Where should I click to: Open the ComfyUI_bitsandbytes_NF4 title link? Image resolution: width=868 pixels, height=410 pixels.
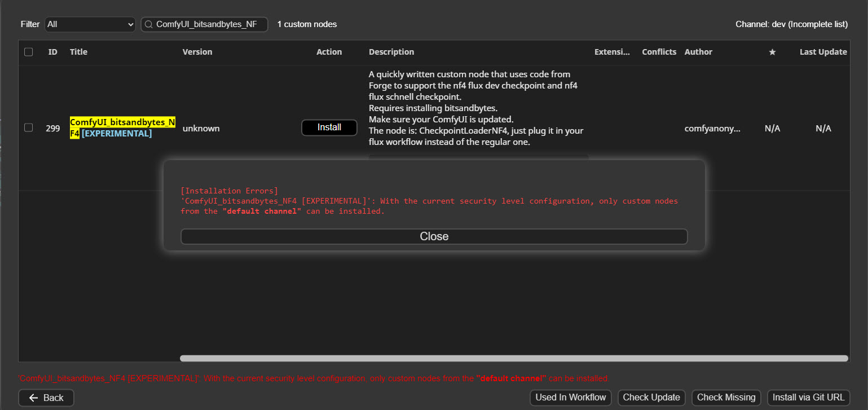pyautogui.click(x=122, y=122)
